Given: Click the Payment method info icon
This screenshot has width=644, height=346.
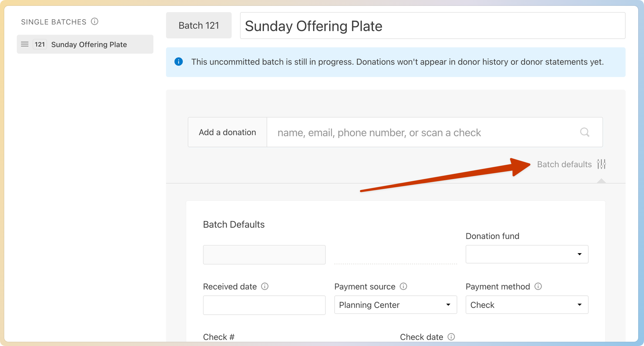Looking at the screenshot, I should (538, 286).
